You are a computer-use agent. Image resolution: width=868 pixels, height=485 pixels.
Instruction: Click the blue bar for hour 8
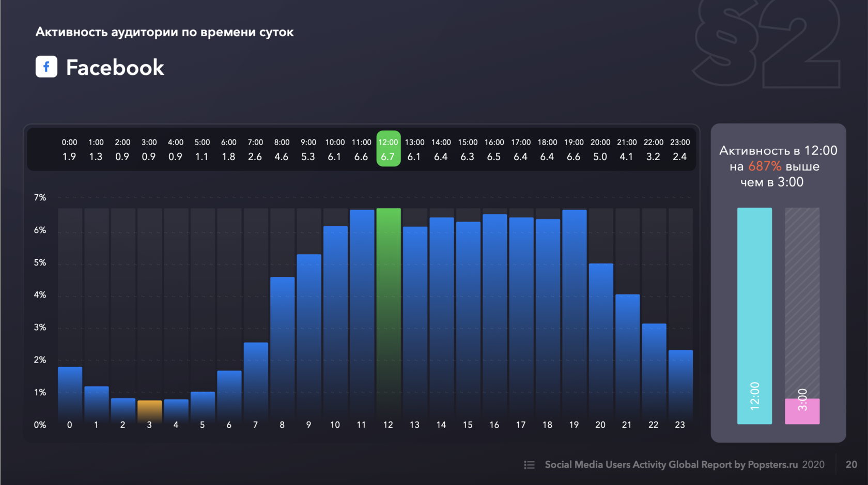pos(282,351)
